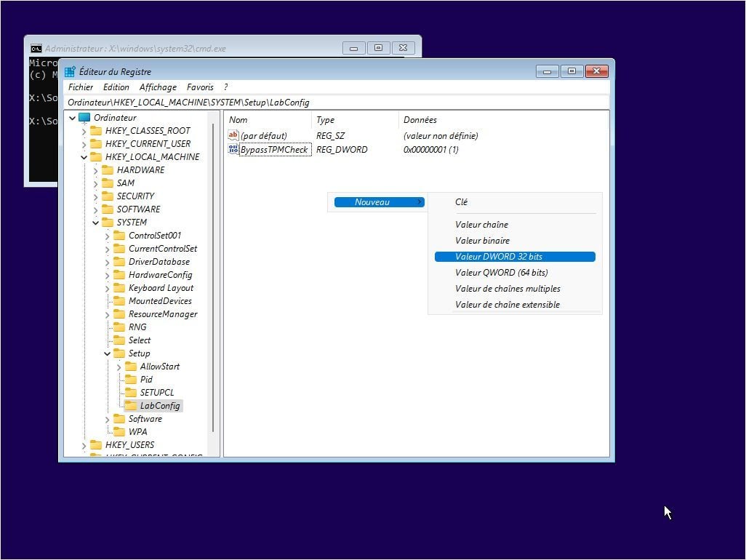Click the HKEY_CURRENT_USER folder icon
This screenshot has width=746, height=560.
pyautogui.click(x=96, y=144)
